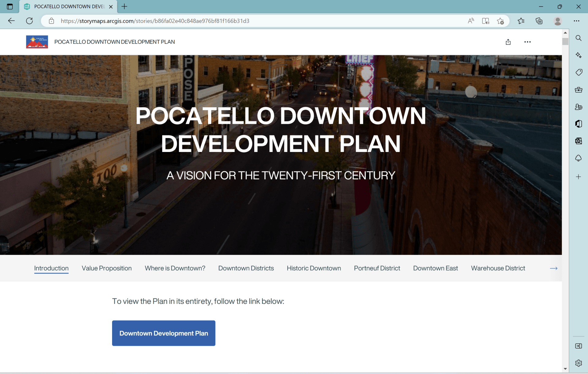Click sidebar plus to add app
Viewport: 588px width, 374px height.
[578, 177]
